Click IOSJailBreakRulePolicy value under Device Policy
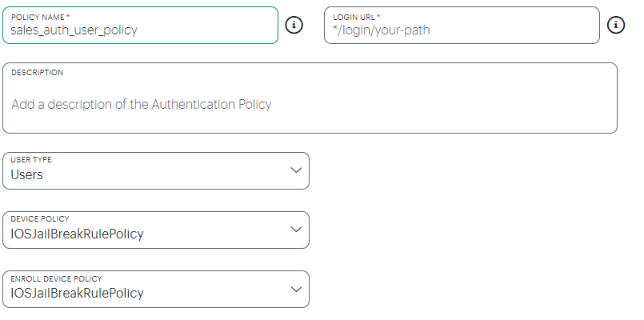The height and width of the screenshot is (320, 644). [78, 234]
